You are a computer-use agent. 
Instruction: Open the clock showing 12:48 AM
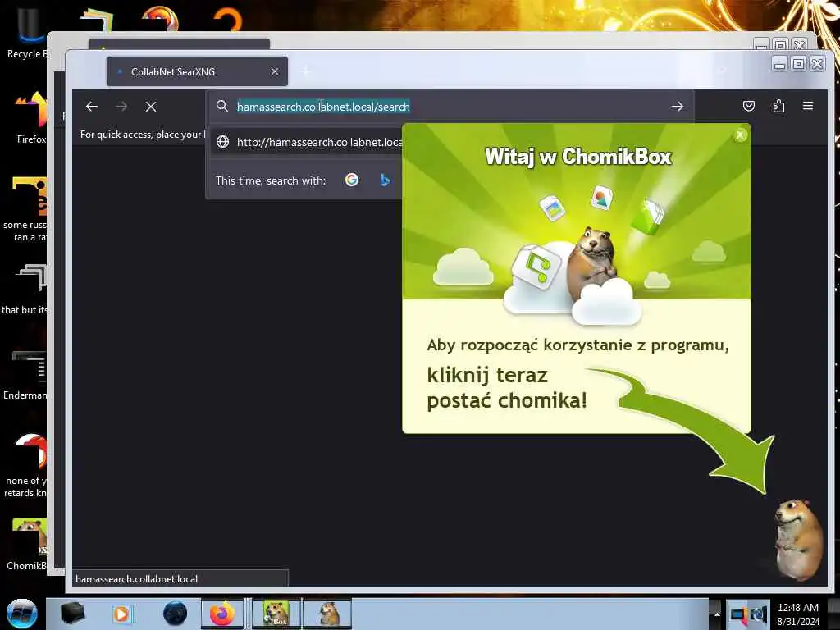[798, 614]
